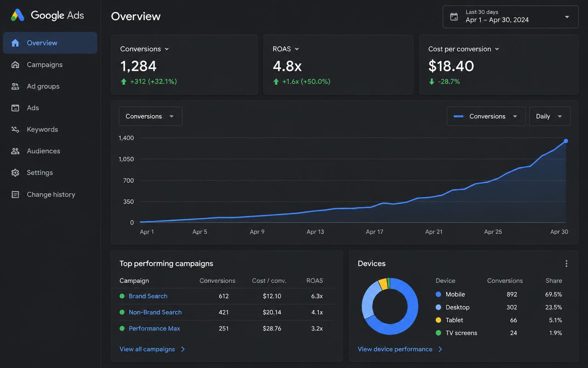The width and height of the screenshot is (588, 368).
Task: Click View all campaigns link
Action: [147, 349]
